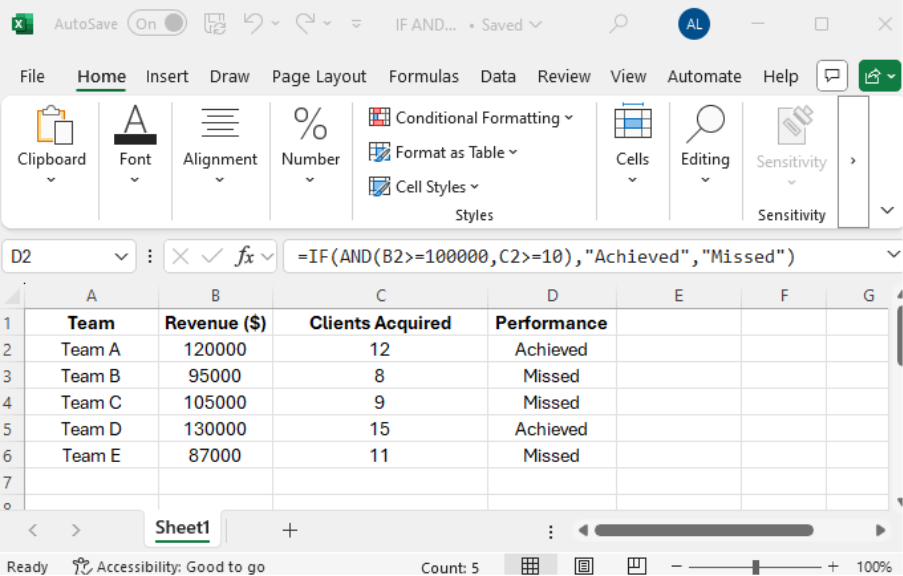
Task: Select the cell containing 95000
Action: pyautogui.click(x=215, y=376)
